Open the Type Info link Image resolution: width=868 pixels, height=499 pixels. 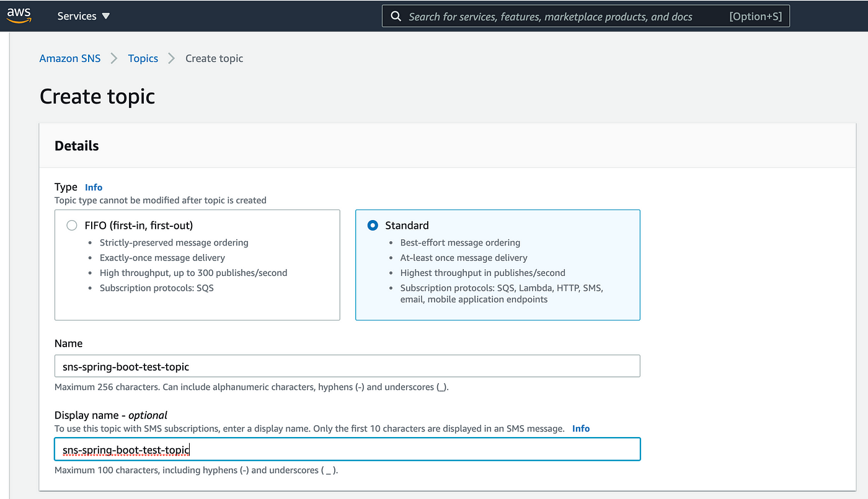(x=94, y=187)
